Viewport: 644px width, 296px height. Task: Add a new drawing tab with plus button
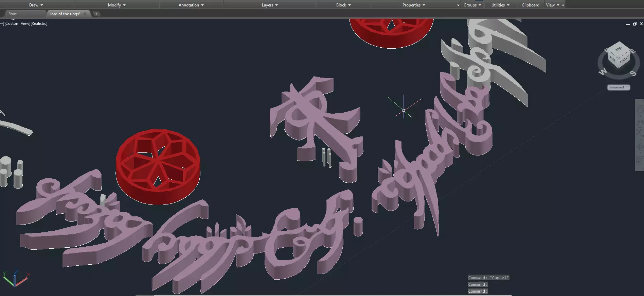(97, 14)
